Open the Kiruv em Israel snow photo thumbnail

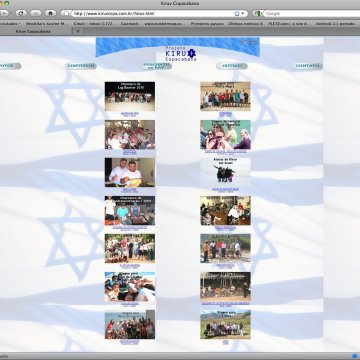tap(225, 172)
